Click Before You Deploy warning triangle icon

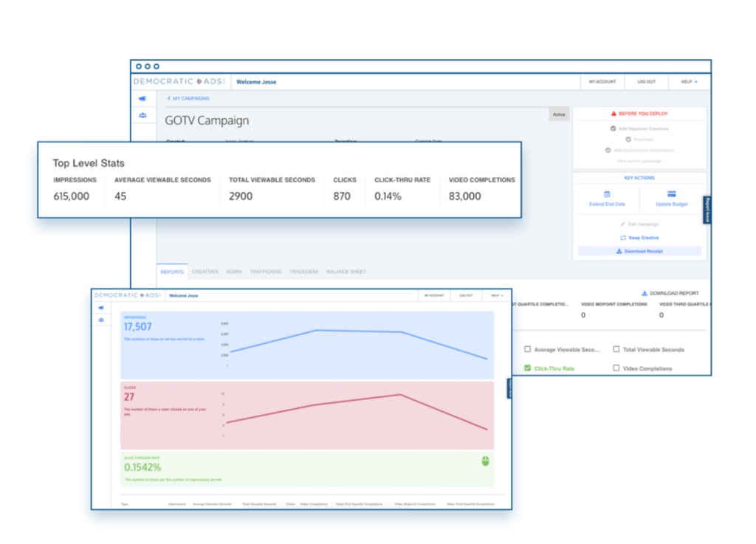click(614, 114)
